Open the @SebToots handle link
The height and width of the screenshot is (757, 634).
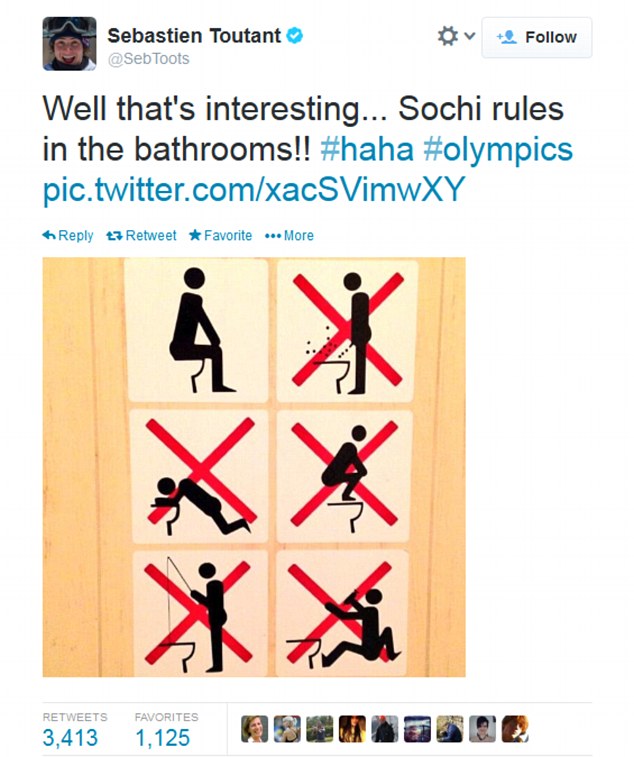click(148, 59)
